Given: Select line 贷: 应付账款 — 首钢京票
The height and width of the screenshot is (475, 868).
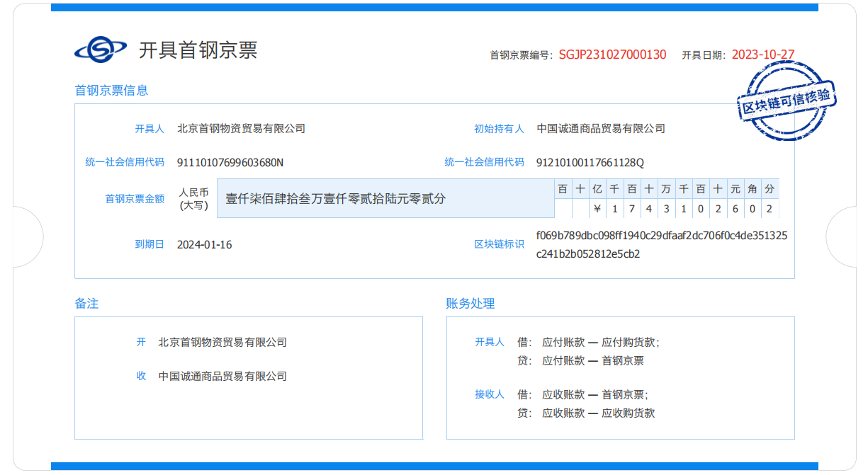Looking at the screenshot, I should (580, 360).
